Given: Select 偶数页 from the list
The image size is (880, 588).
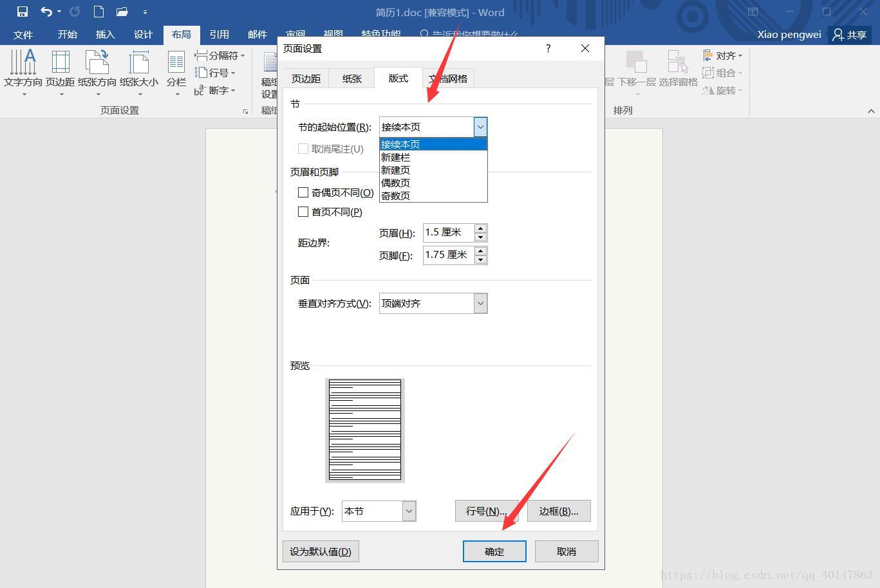Looking at the screenshot, I should point(433,183).
